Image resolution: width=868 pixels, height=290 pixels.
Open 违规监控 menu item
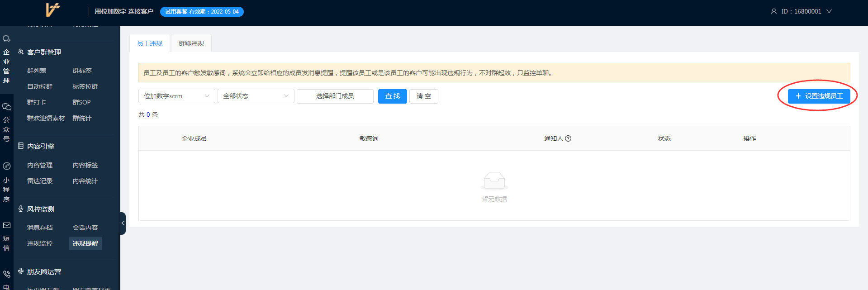(40, 243)
